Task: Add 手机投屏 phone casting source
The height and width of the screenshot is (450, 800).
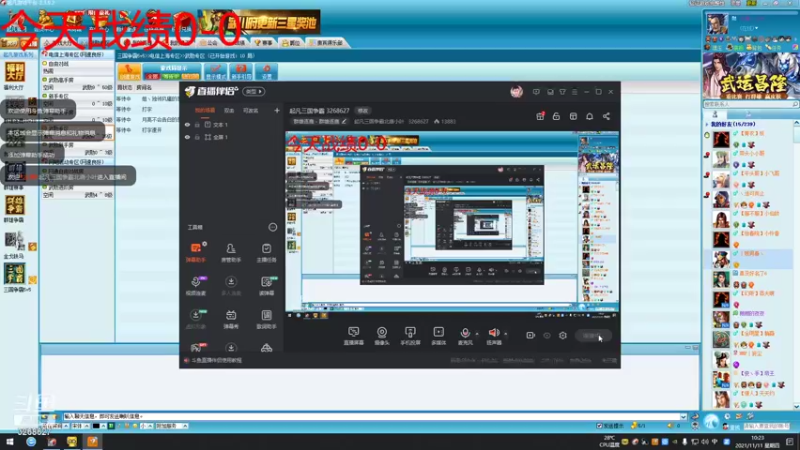Action: (410, 336)
